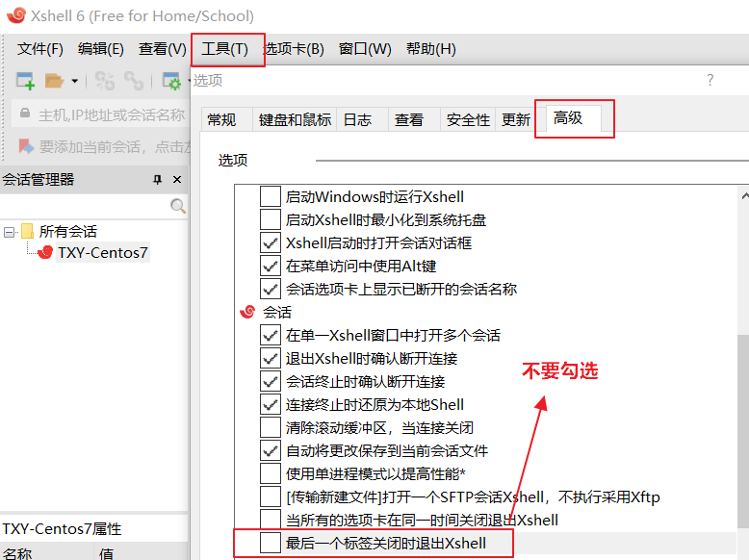Switch to the 查看 options tab
This screenshot has height=560, width=749.
(x=414, y=119)
